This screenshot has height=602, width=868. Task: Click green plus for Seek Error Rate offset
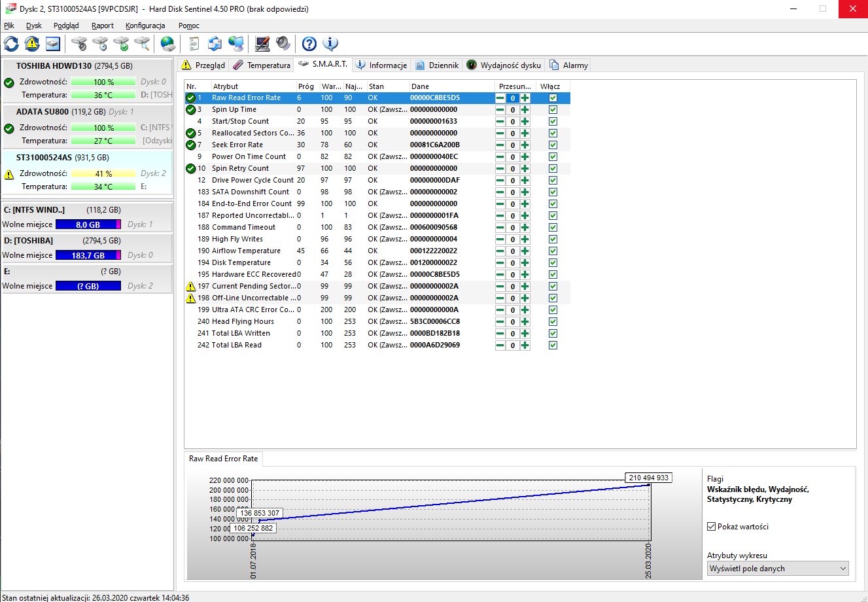525,145
